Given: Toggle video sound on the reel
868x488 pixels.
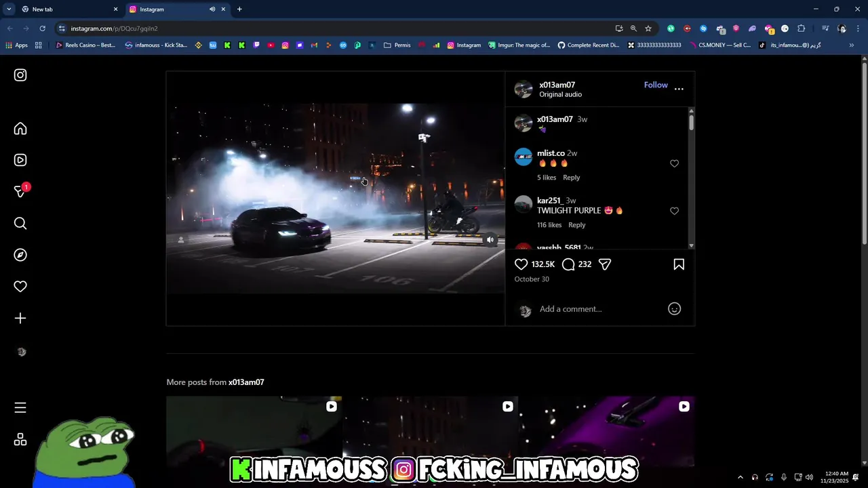Looking at the screenshot, I should pos(490,239).
